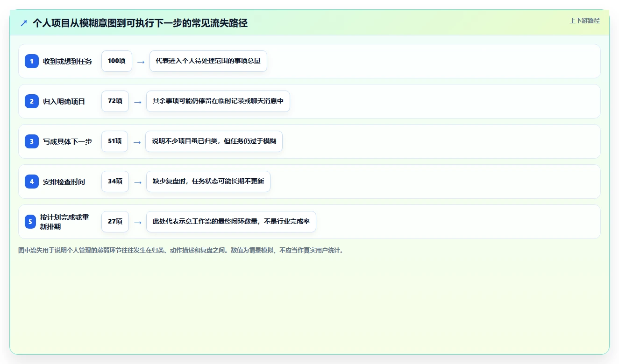Click the 100项 count chip

[x=117, y=61]
